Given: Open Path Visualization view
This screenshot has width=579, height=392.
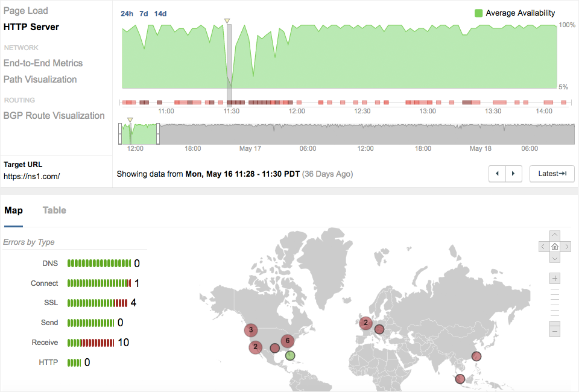Looking at the screenshot, I should tap(40, 80).
